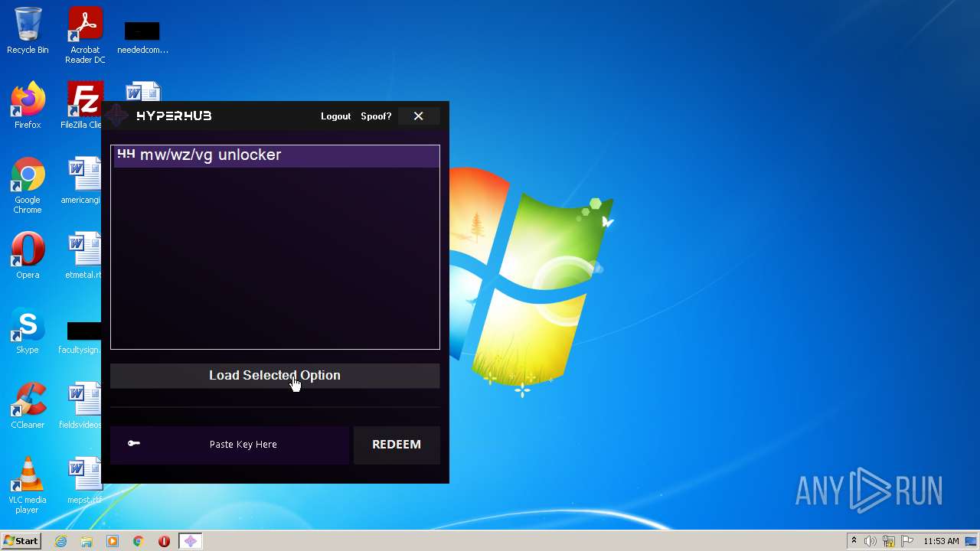Click the Load Selected Option button
Viewport: 980px width, 551px height.
coord(275,375)
